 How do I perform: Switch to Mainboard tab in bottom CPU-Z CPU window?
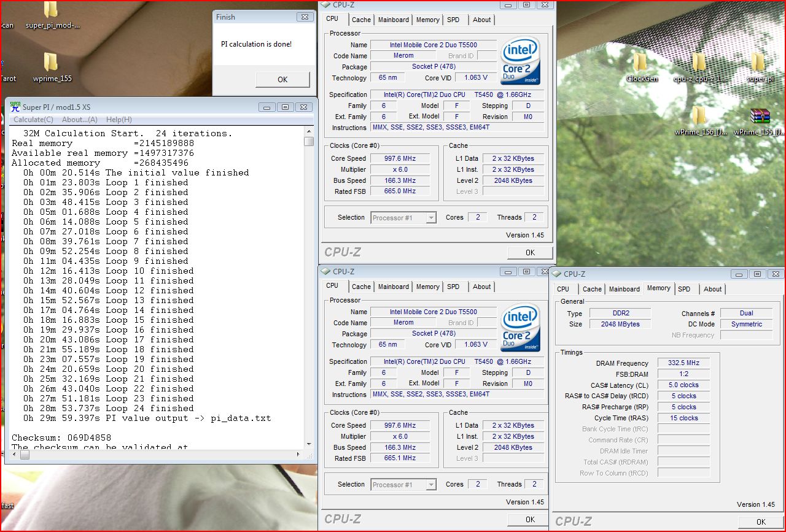(x=394, y=287)
